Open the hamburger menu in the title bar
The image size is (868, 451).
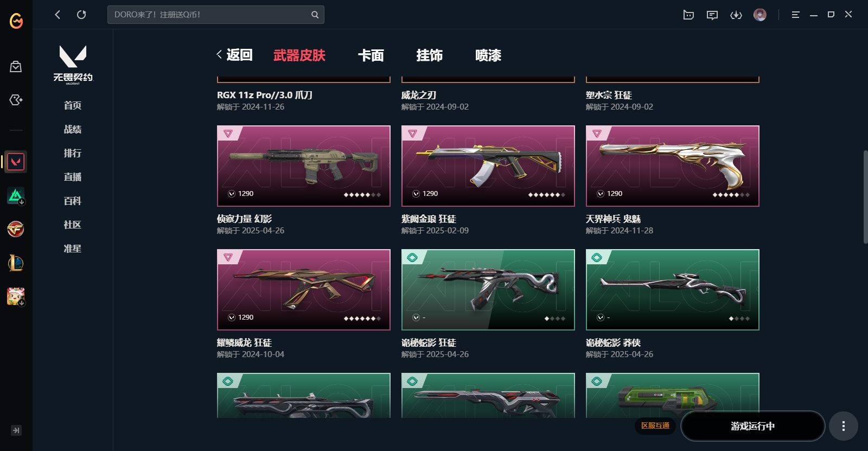pos(795,15)
